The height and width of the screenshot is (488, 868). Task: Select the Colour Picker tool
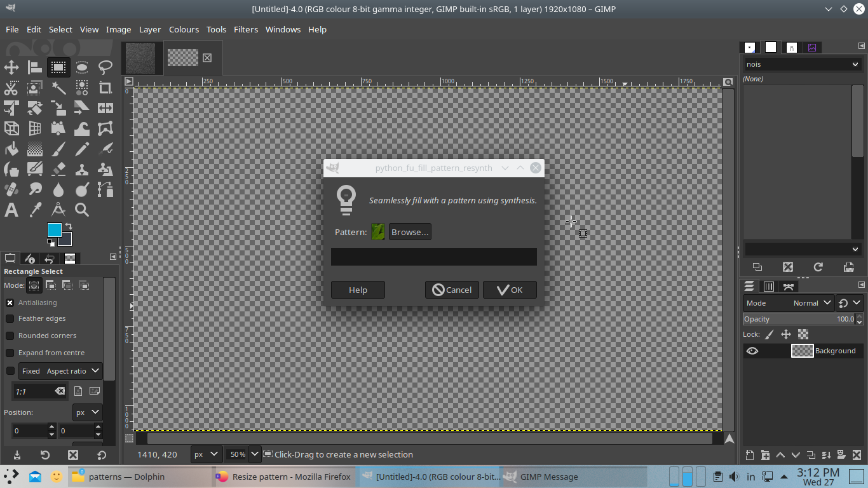[35, 210]
